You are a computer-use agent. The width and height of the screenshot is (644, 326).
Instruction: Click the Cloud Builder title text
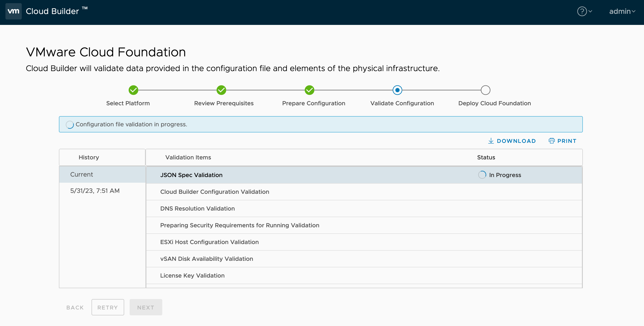click(52, 11)
